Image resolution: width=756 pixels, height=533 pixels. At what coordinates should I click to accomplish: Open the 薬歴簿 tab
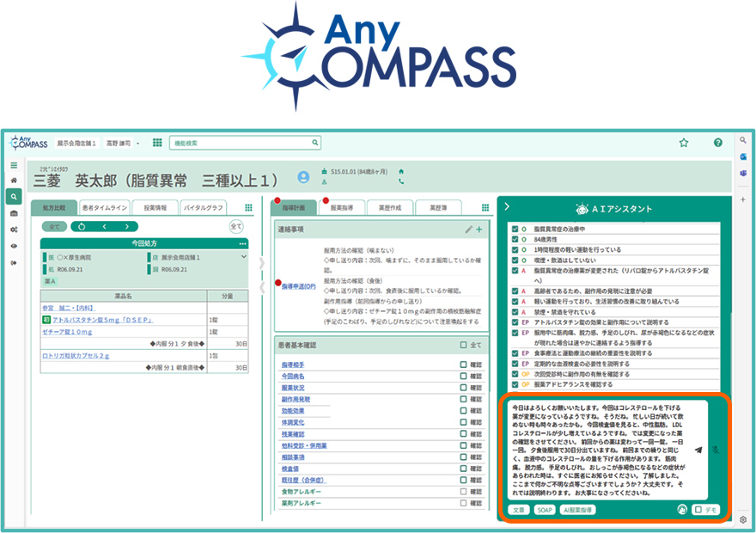[438, 207]
